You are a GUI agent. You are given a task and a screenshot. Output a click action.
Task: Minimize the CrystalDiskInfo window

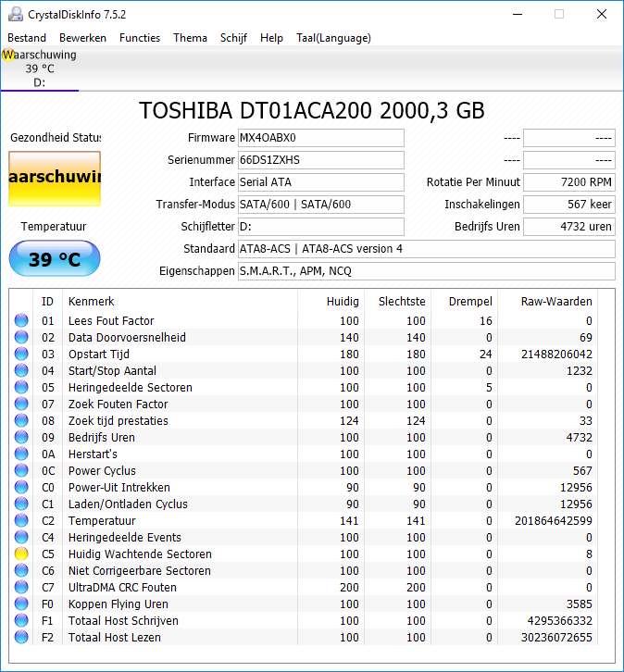pyautogui.click(x=518, y=14)
